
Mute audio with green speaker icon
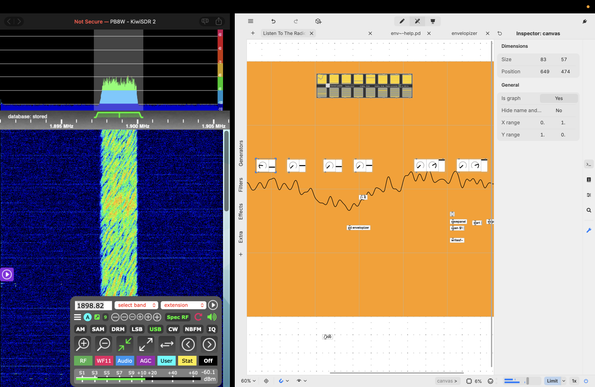[x=212, y=317]
